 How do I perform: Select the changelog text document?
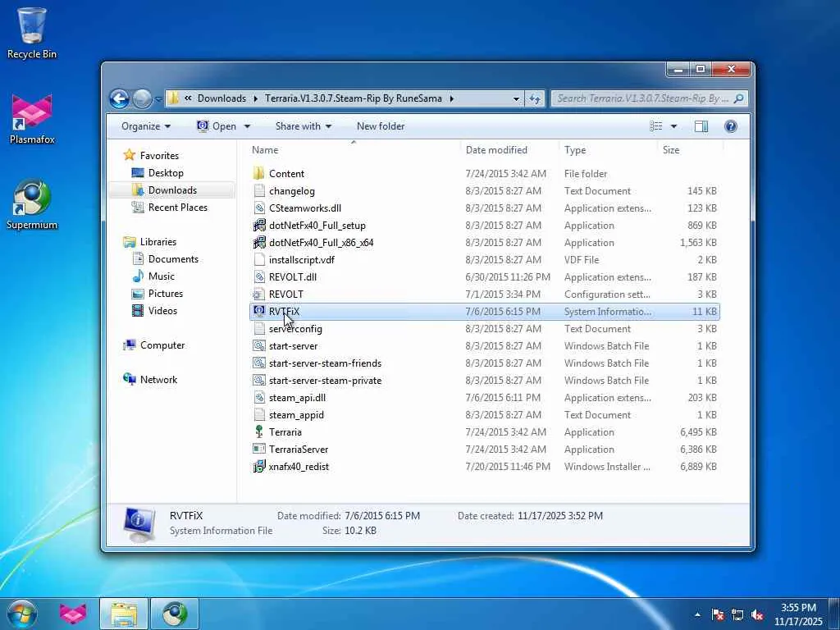pos(484,190)
